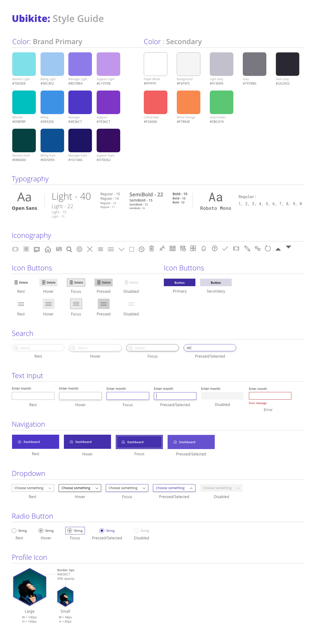
Task: Click the pencil edit icon
Action: 247,248
